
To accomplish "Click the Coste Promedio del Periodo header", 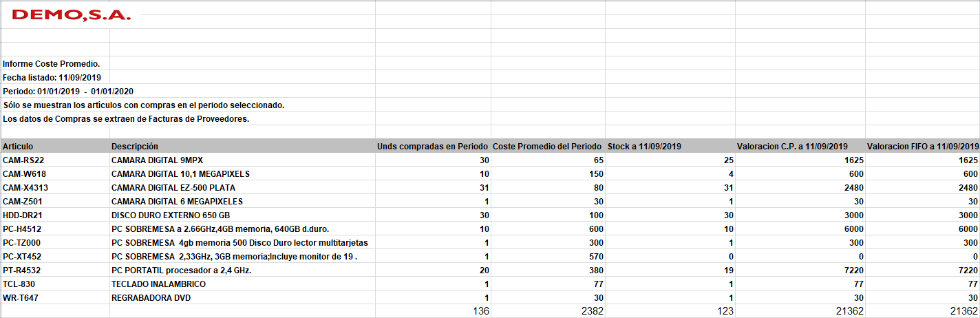I will (548, 146).
